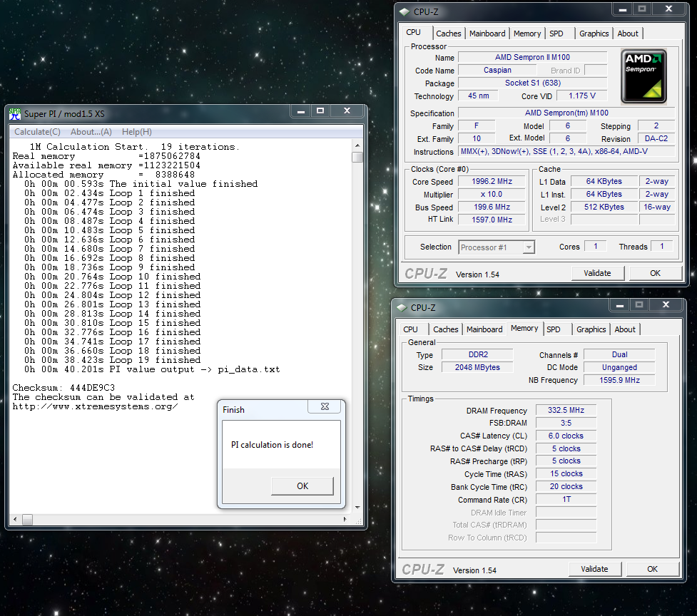Switch to Mainboard tab in top CPU-Z
The width and height of the screenshot is (697, 616).
click(x=487, y=34)
